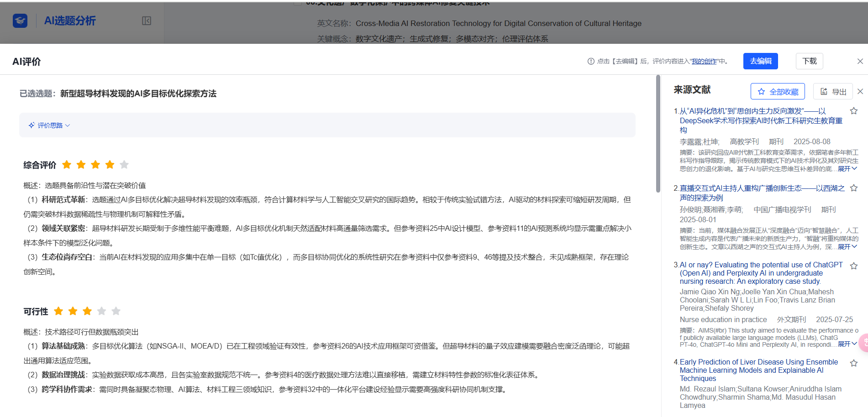Expand the 评价思路 section
This screenshot has width=868, height=417.
pos(50,125)
